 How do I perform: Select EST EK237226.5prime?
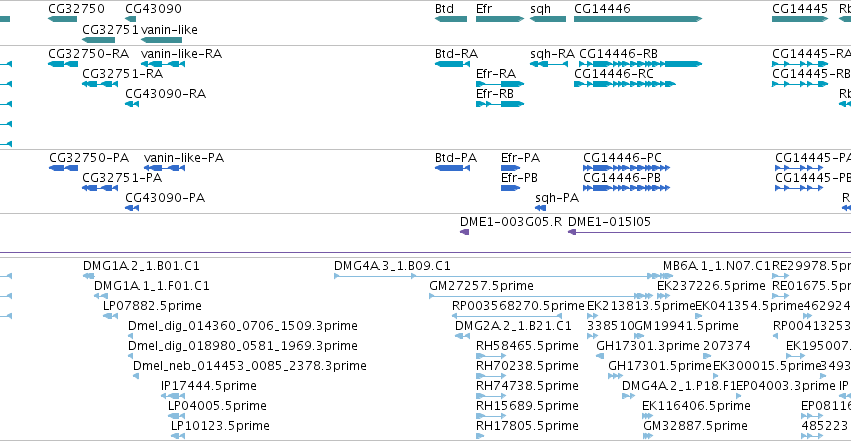(x=663, y=296)
